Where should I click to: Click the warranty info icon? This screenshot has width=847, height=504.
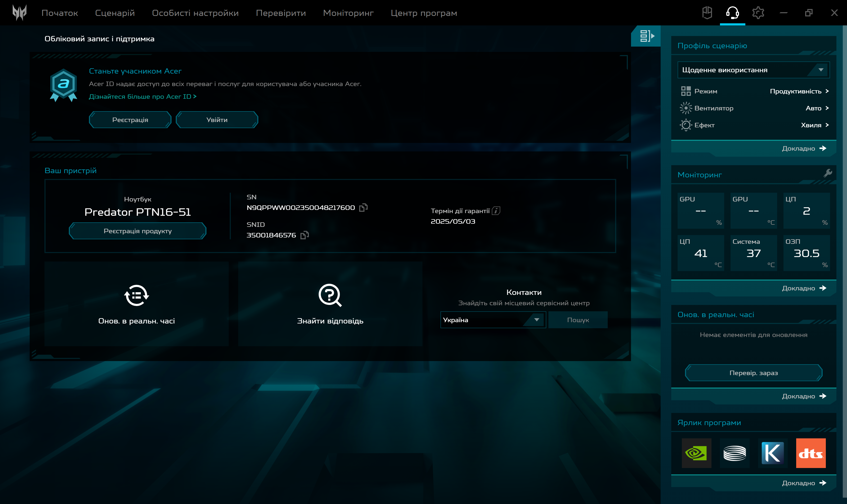pos(496,210)
